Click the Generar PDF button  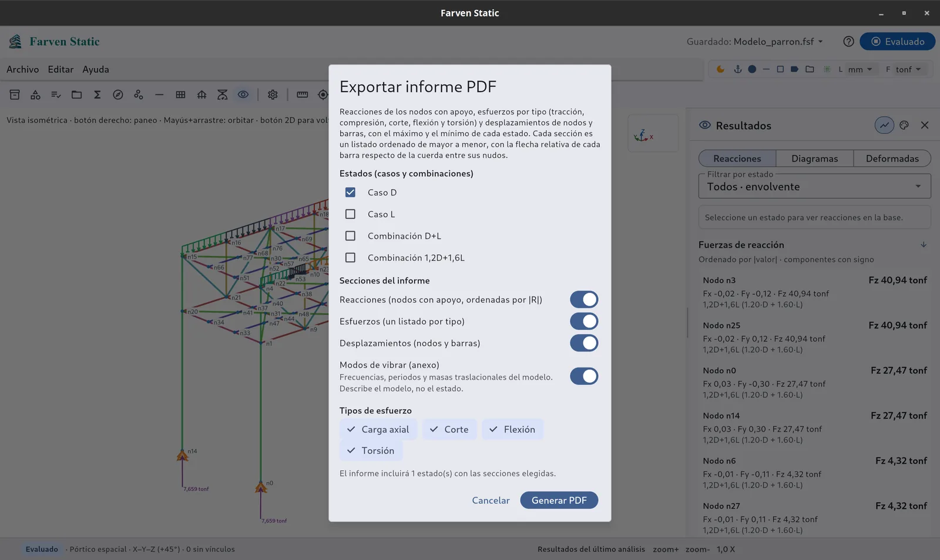559,500
